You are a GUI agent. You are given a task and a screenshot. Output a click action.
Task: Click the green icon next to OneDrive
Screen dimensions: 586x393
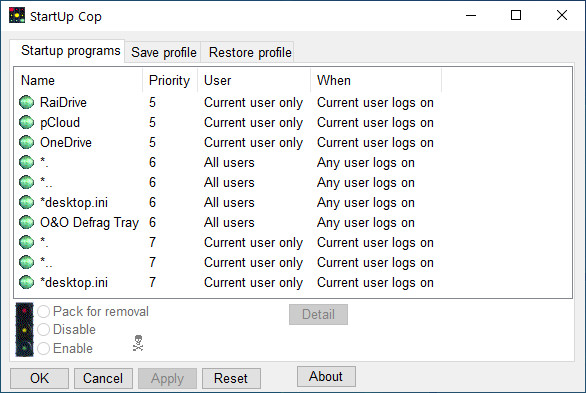tap(27, 142)
